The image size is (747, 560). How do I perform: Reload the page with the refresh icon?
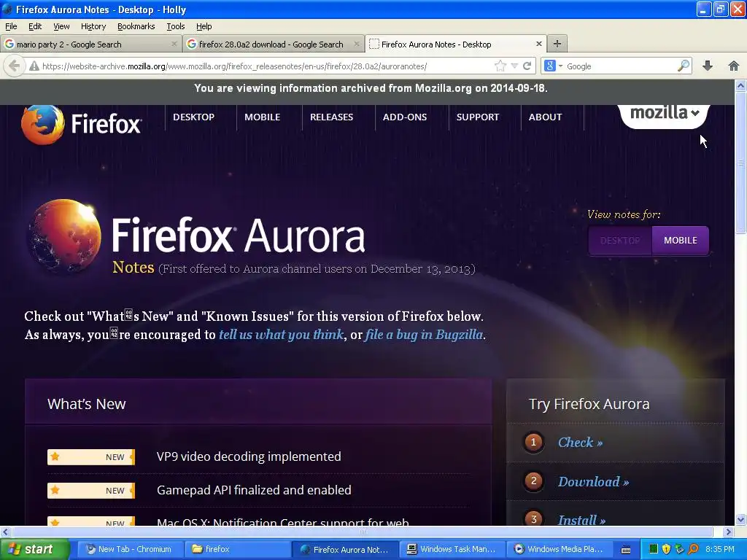click(527, 66)
